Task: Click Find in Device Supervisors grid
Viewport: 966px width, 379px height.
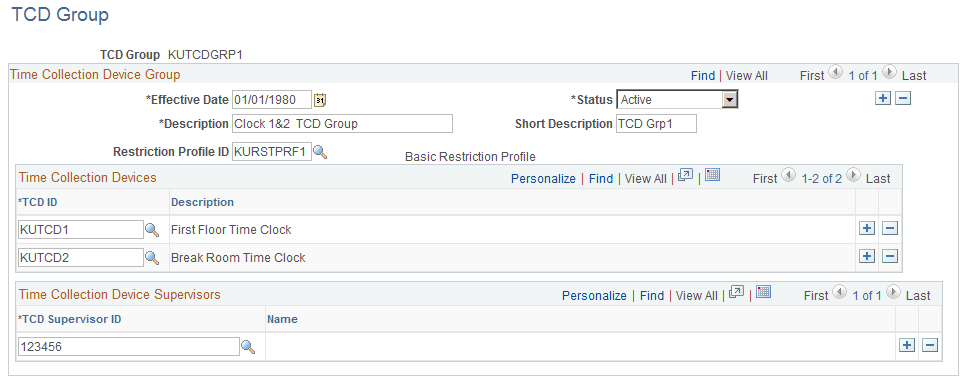Action: (x=652, y=296)
